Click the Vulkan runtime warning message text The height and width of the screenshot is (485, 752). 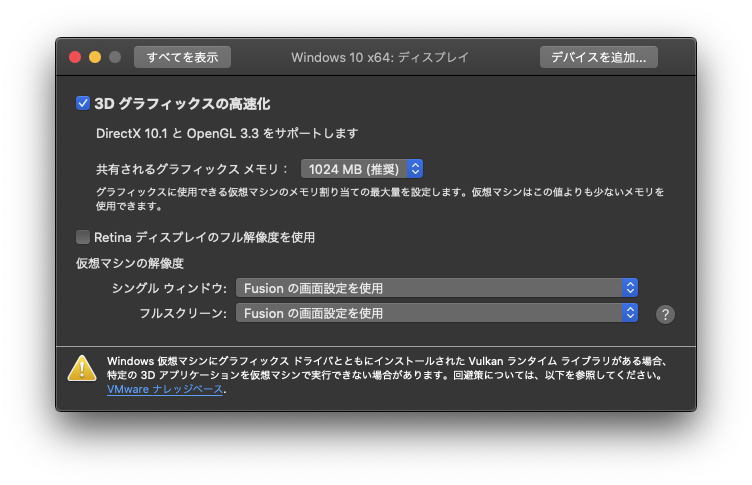click(387, 368)
